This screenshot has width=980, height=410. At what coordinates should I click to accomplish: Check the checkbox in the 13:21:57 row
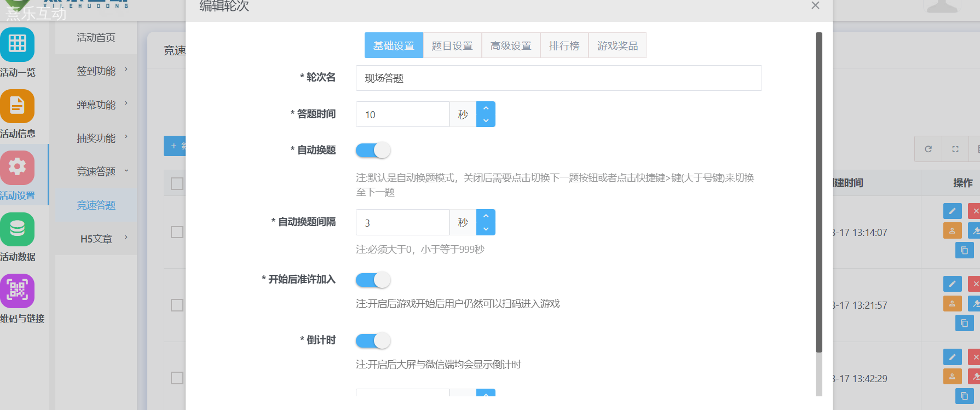[x=177, y=305]
